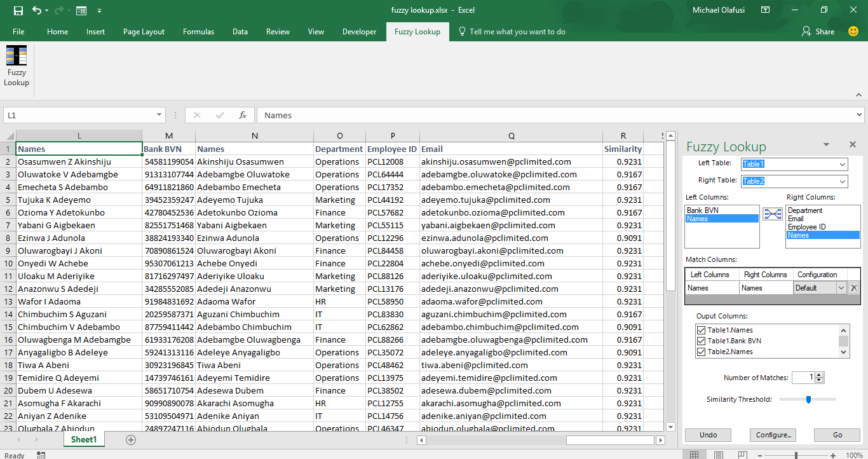This screenshot has width=868, height=459.
Task: Click the Configure... button
Action: [x=773, y=435]
